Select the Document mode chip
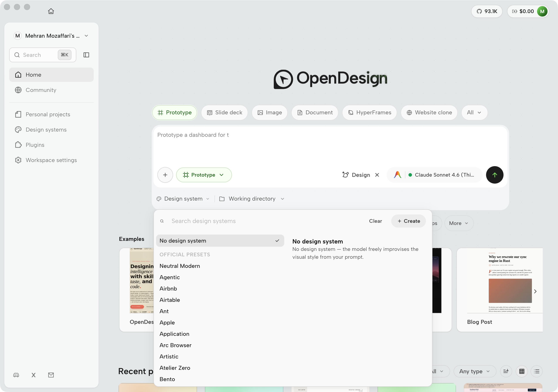Viewport: 558px width, 392px height. (x=315, y=112)
